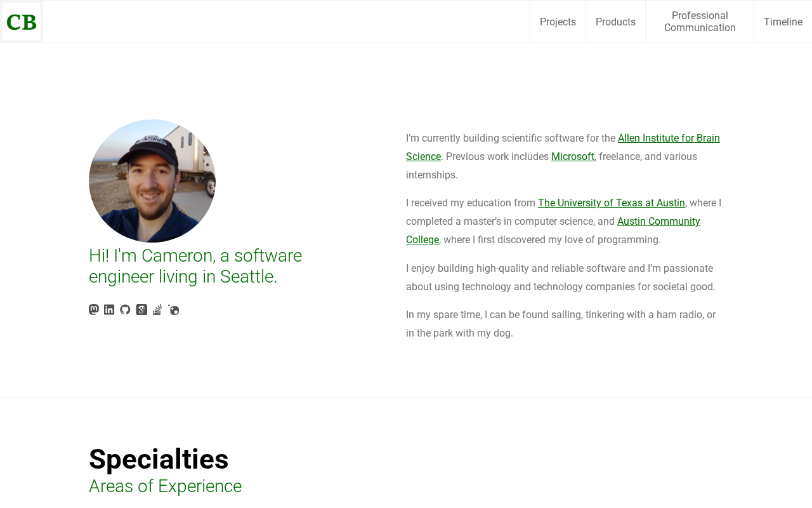Click the Specialties heading
Viewport: 812px width, 508px height.
(x=159, y=459)
